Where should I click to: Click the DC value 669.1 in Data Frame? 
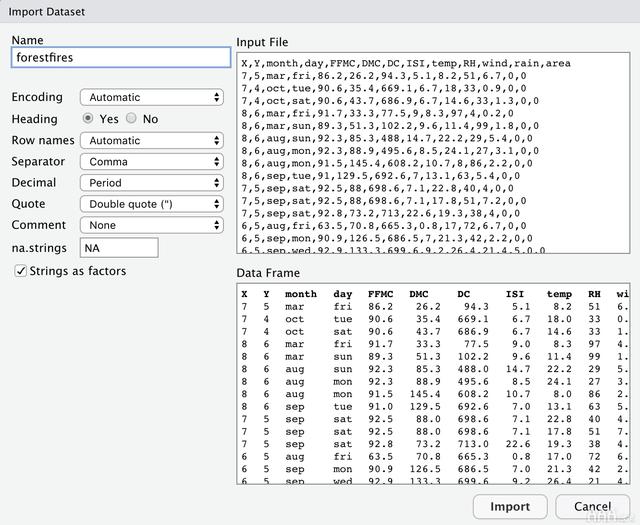473,319
